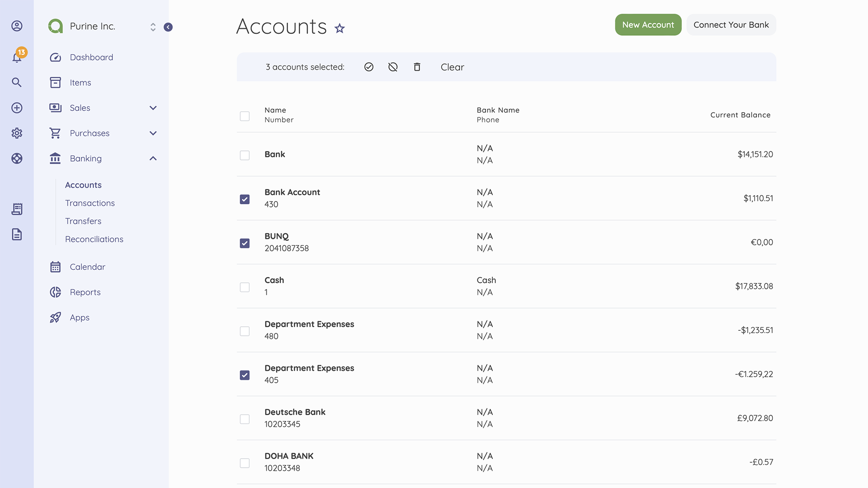868x488 pixels.
Task: Go to the Reconciliations page
Action: tap(94, 239)
